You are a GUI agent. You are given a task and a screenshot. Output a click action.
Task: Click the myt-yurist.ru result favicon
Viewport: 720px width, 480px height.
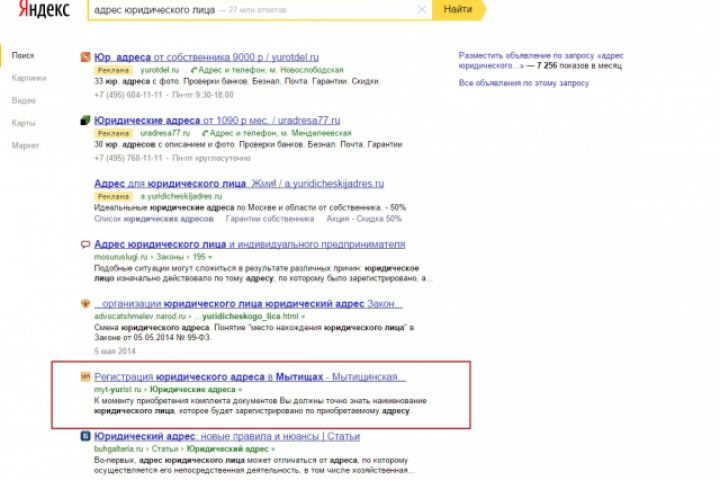[85, 377]
